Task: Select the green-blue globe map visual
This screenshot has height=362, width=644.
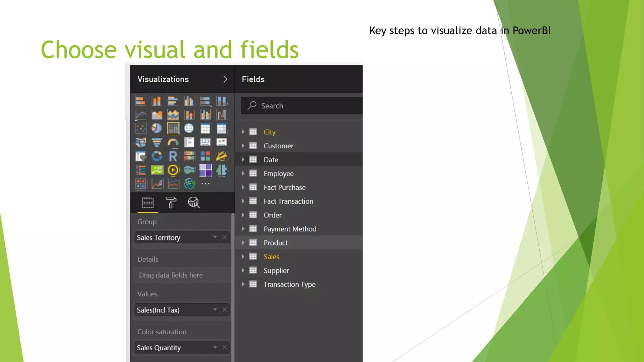Action: coord(189,184)
